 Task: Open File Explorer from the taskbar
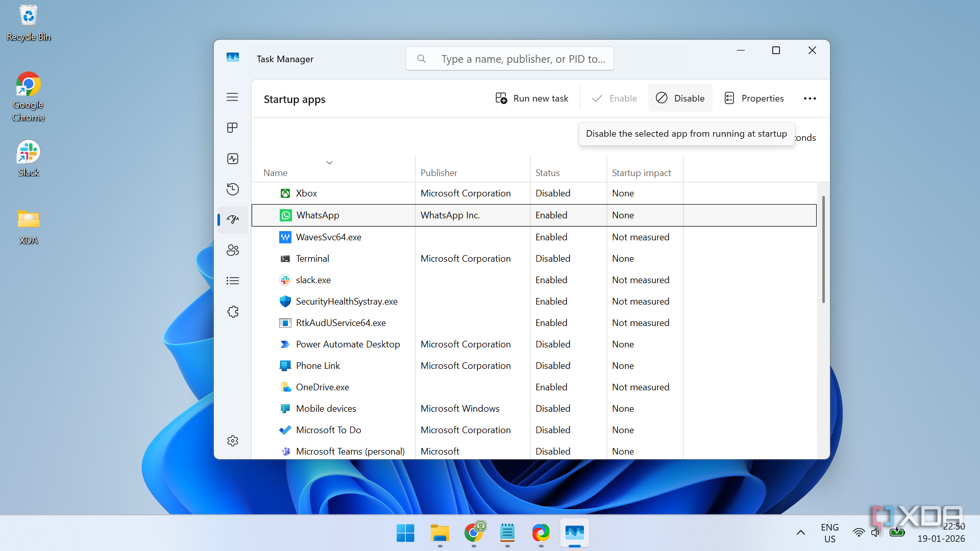439,533
